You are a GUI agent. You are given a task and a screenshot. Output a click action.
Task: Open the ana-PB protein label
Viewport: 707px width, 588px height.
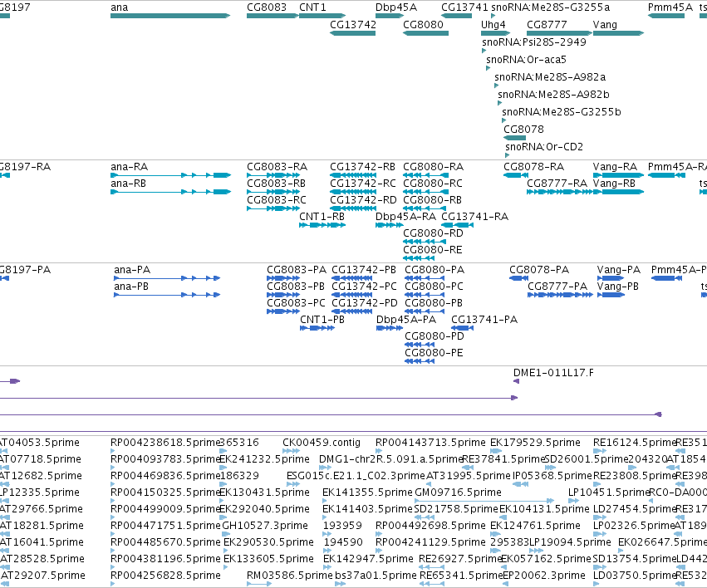(131, 287)
